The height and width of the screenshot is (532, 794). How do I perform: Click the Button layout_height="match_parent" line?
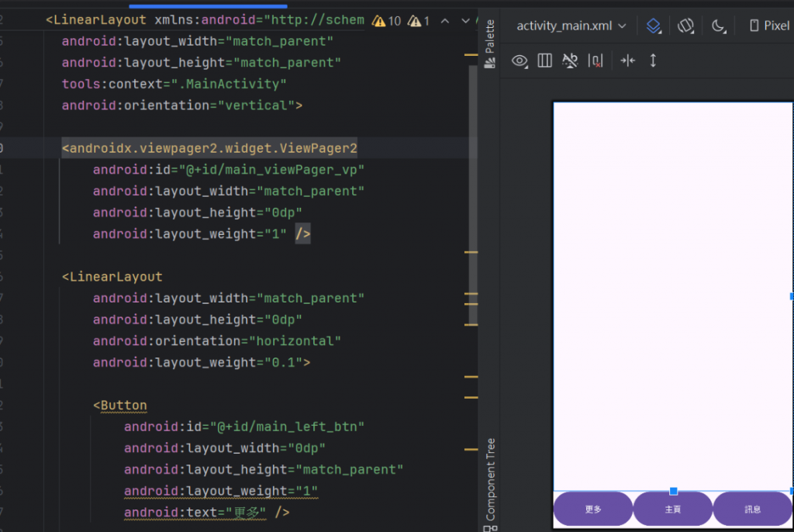pyautogui.click(x=264, y=470)
